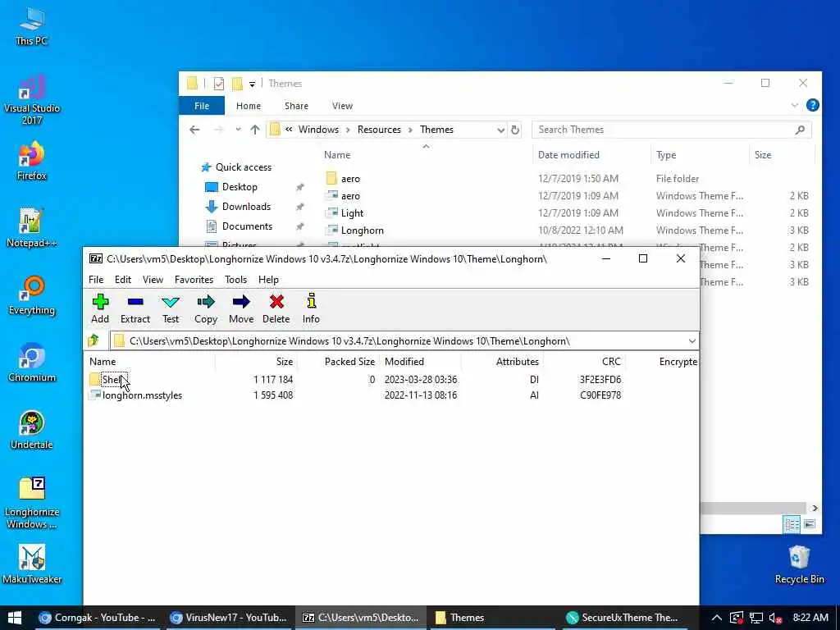Image resolution: width=840 pixels, height=630 pixels.
Task: Open Quick Access toolbar customize dropdown
Action: [252, 84]
